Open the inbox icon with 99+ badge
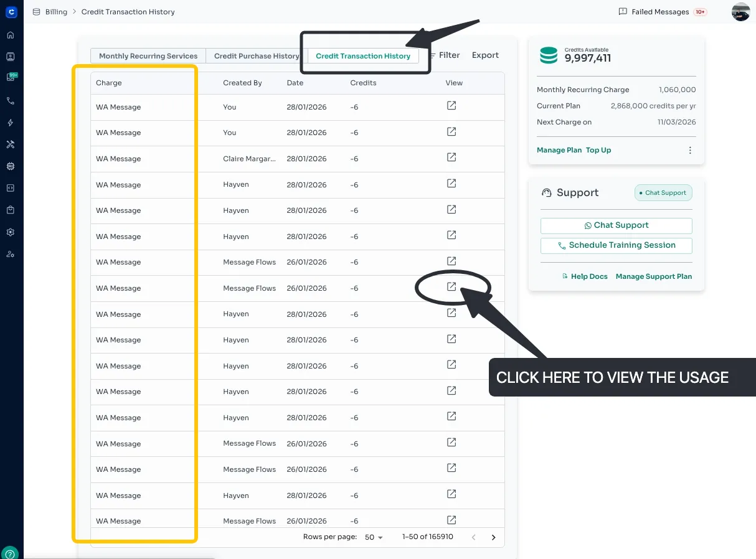The height and width of the screenshot is (559, 756). 11,78
